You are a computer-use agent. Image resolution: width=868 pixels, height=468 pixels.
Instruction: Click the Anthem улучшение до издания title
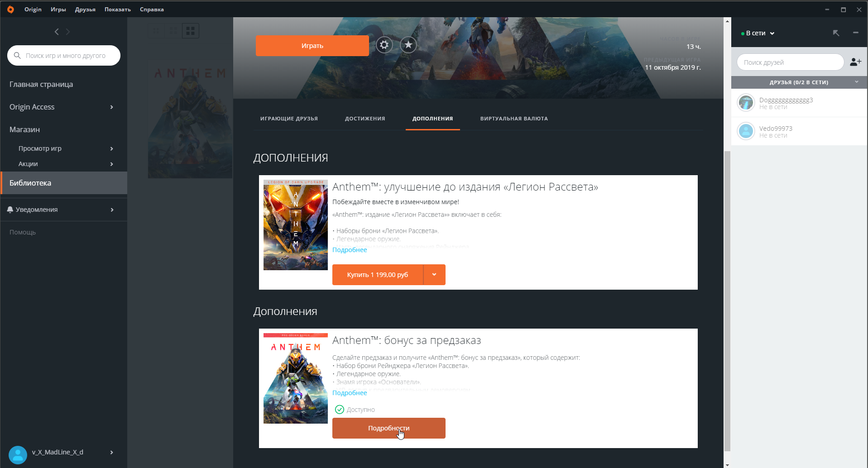465,187
